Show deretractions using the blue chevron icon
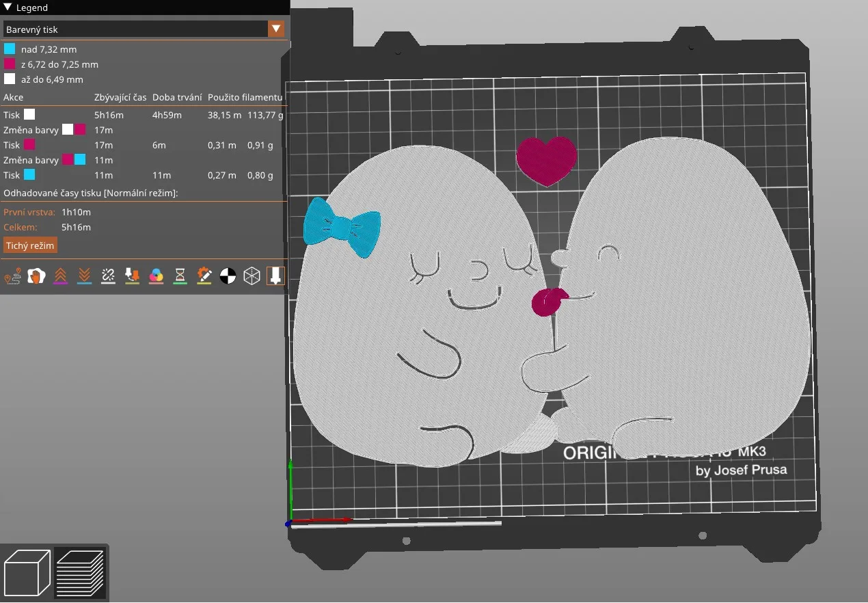This screenshot has height=603, width=868. coord(84,276)
